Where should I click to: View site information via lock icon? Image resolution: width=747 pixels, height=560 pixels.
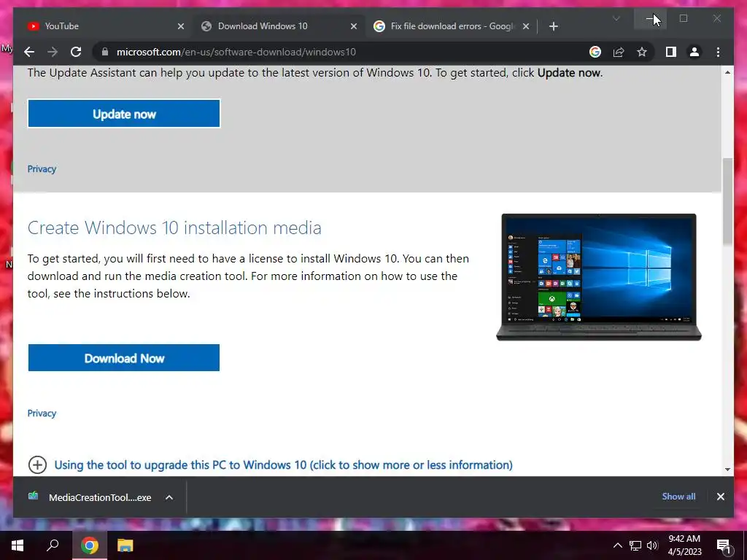tap(105, 52)
